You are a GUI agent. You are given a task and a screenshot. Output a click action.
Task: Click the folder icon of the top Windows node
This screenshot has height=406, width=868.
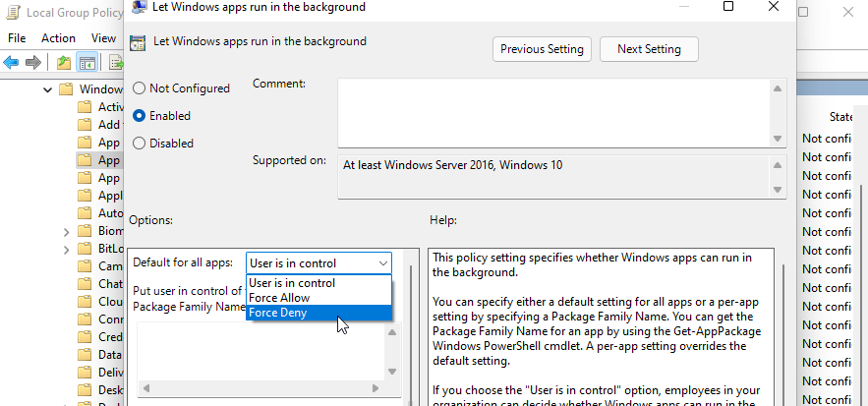point(66,89)
